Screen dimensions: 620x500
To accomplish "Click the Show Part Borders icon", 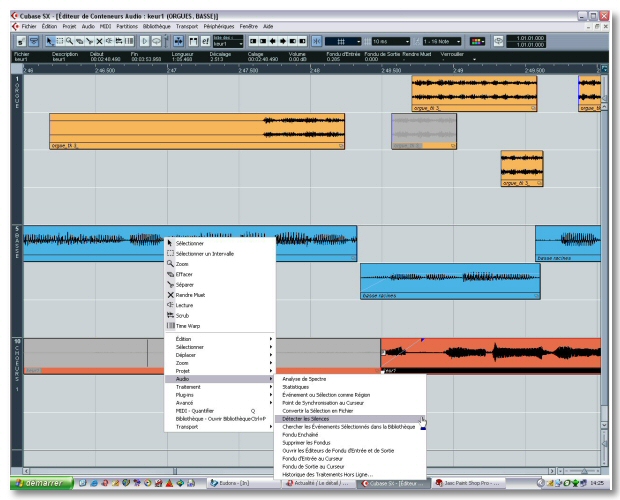I will coord(193,41).
